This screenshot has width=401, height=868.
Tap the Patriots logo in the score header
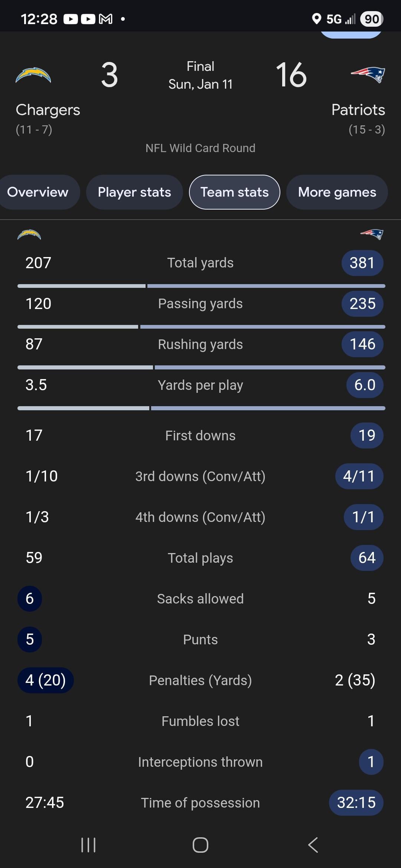[368, 75]
